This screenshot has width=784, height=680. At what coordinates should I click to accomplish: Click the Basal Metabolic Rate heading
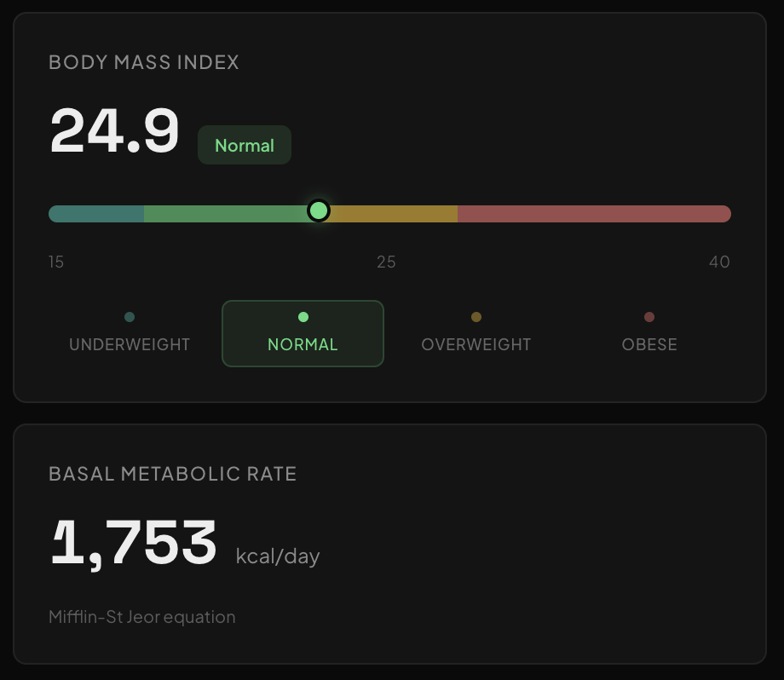[x=173, y=475]
